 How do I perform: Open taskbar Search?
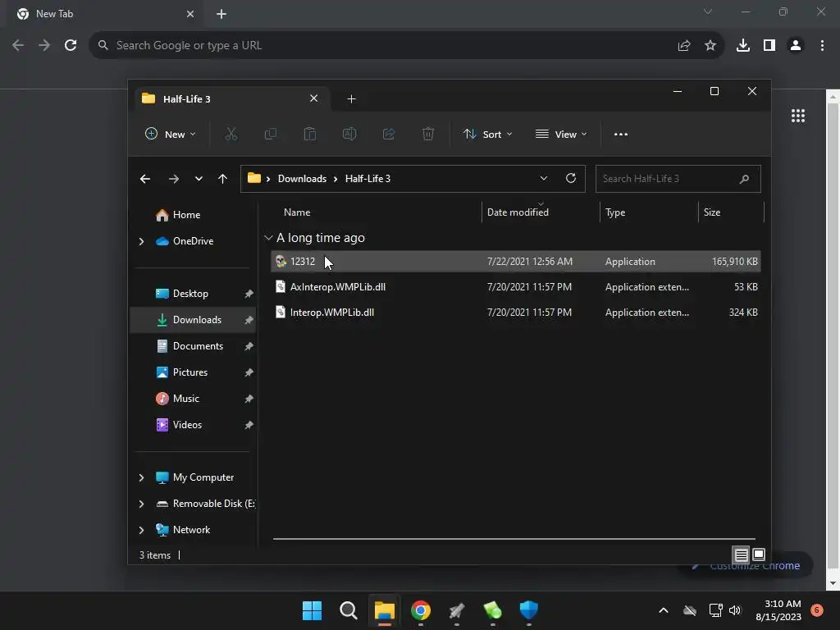[348, 610]
